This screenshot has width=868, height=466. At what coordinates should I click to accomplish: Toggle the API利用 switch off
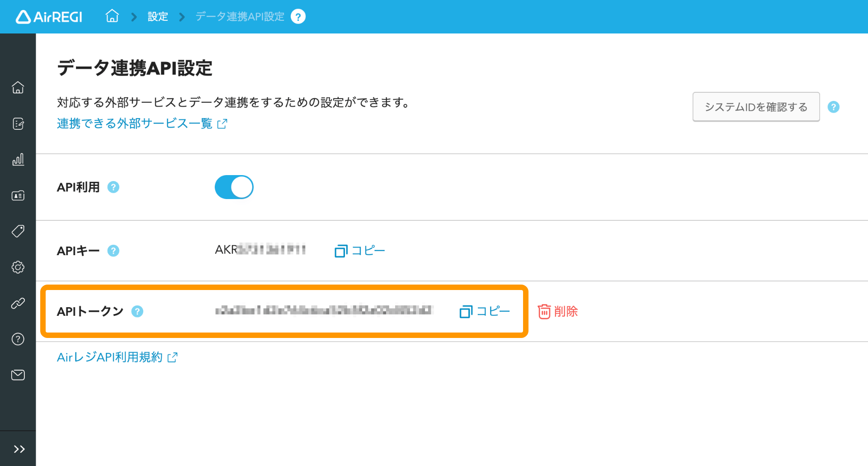click(x=234, y=187)
